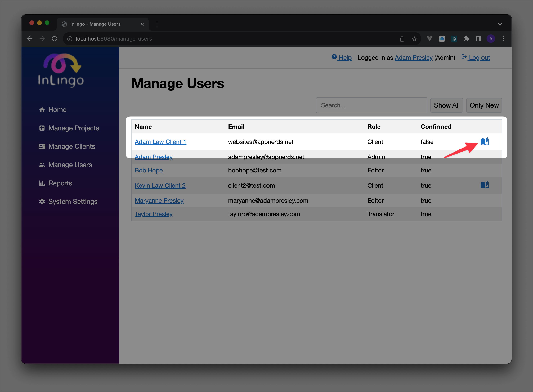The image size is (533, 392).
Task: Open the three-dot browser menu
Action: [x=503, y=38]
